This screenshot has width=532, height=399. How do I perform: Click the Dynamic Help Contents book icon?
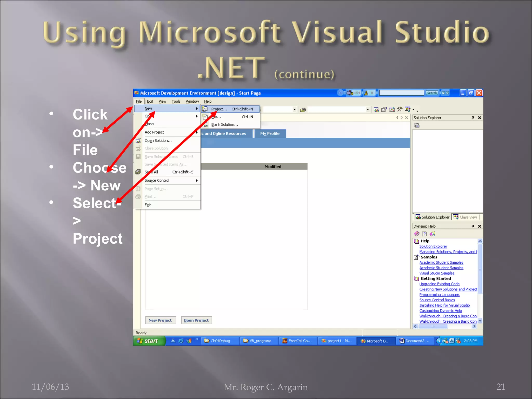pos(417,234)
